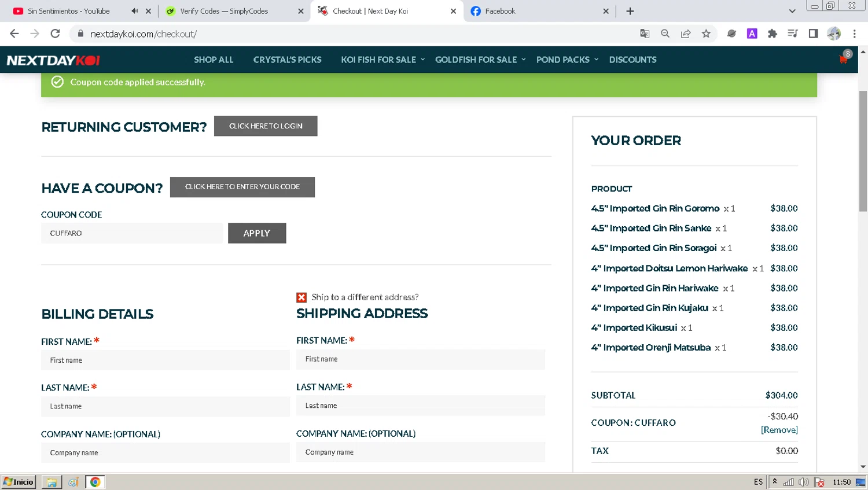Image resolution: width=868 pixels, height=490 pixels.
Task: Click the zoom magnifier icon in address bar
Action: pos(665,34)
